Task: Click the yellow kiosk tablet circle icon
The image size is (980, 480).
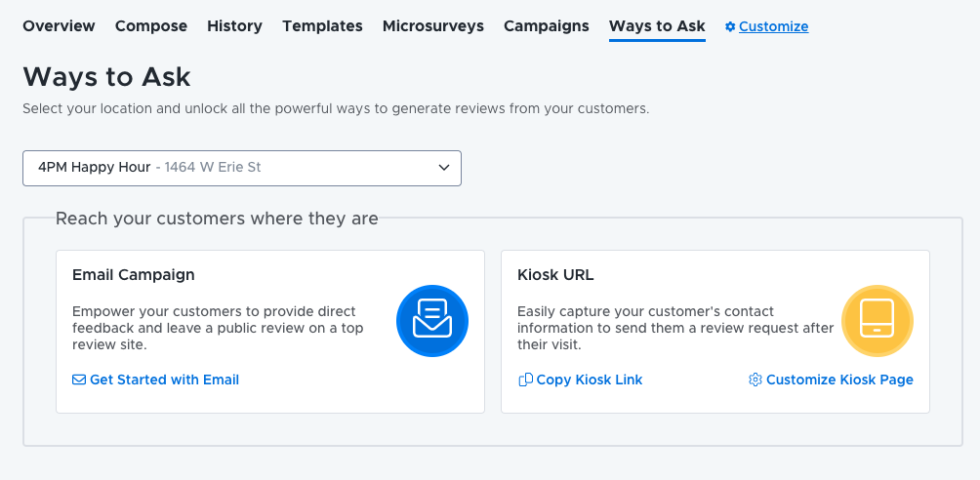Action: [878, 321]
